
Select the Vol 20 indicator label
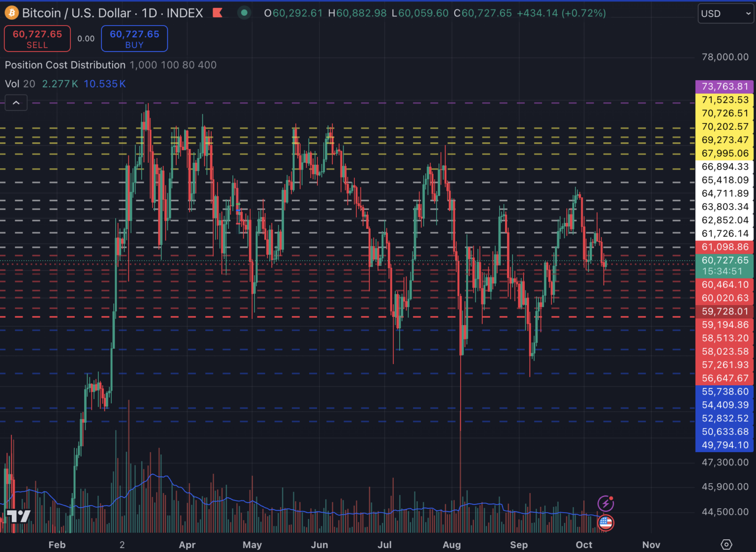coord(20,84)
